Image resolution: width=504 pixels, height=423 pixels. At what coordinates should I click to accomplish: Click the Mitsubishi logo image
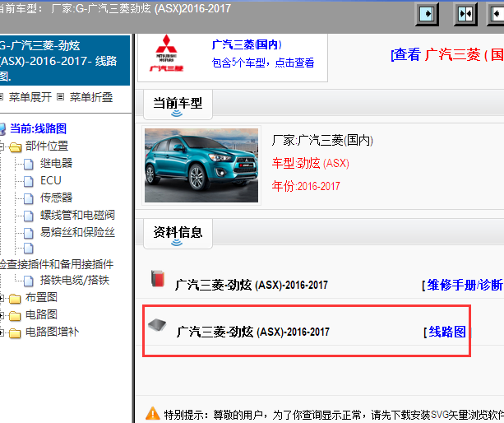click(x=166, y=53)
